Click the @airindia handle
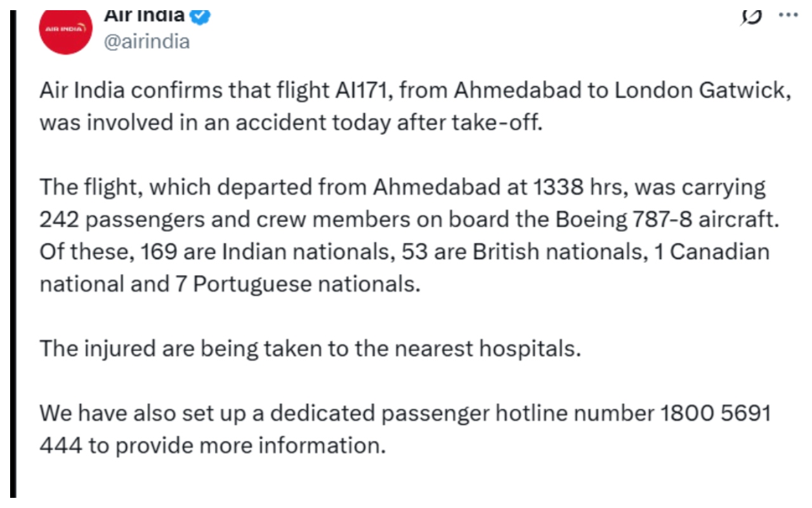The width and height of the screenshot is (812, 508). coord(146,42)
